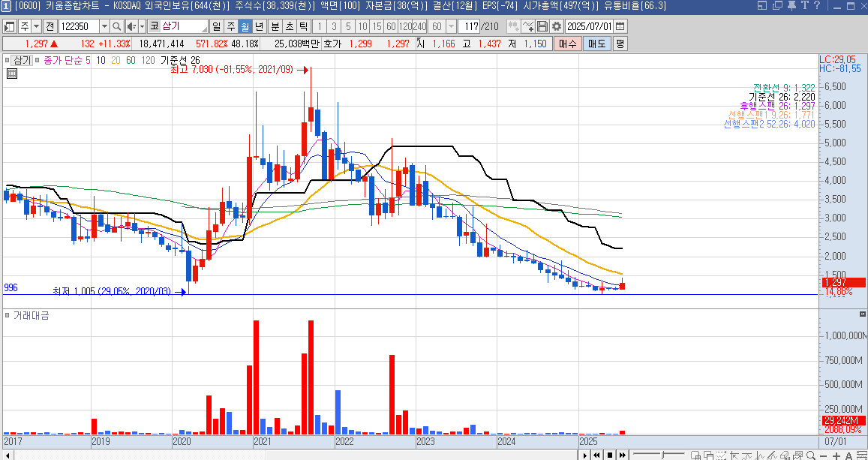Open the data grid icon under 삼기 label
Screen dimensions: 868x460
[x=11, y=73]
